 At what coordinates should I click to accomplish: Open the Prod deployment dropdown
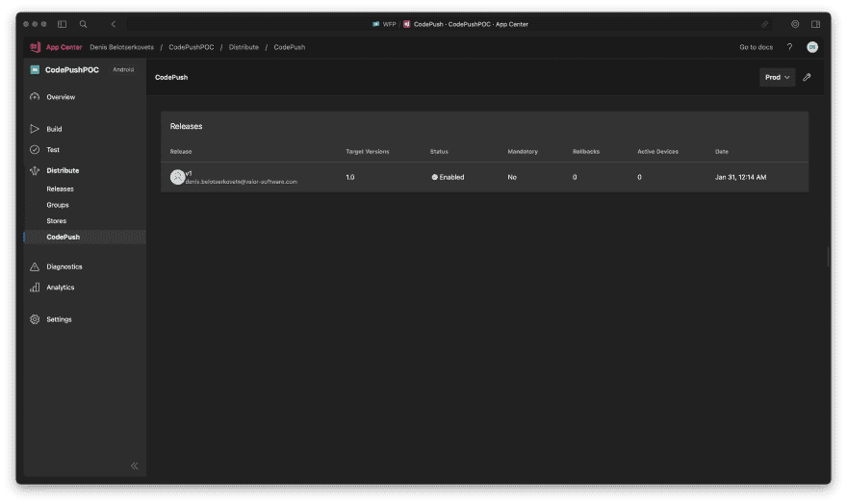pyautogui.click(x=777, y=77)
